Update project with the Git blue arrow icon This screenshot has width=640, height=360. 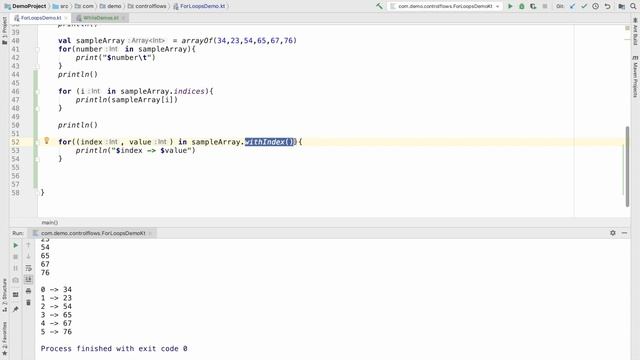pos(572,6)
